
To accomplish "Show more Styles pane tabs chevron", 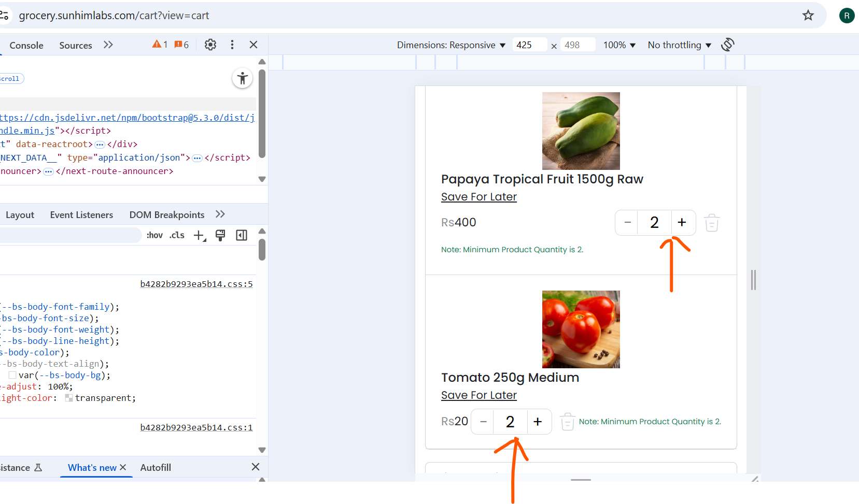I will pos(220,214).
